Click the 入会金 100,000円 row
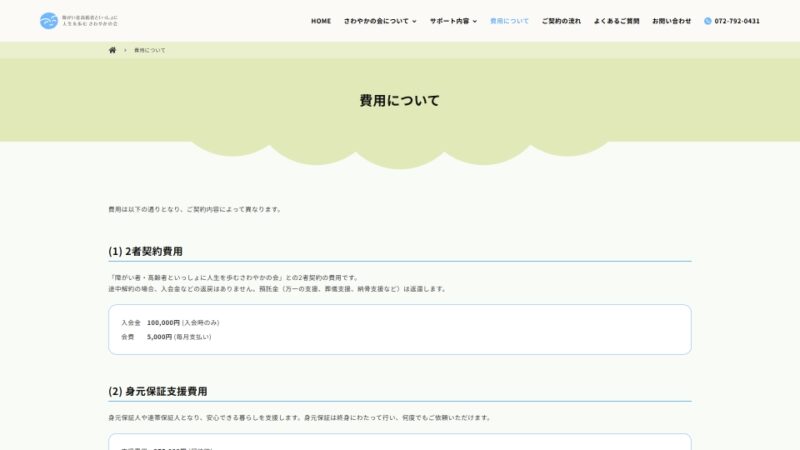 click(170, 322)
